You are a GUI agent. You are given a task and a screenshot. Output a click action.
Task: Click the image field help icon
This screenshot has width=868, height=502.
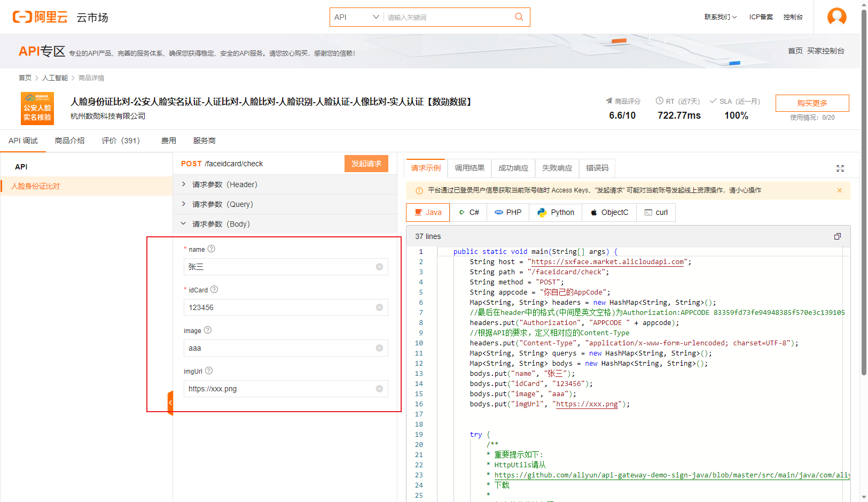208,330
